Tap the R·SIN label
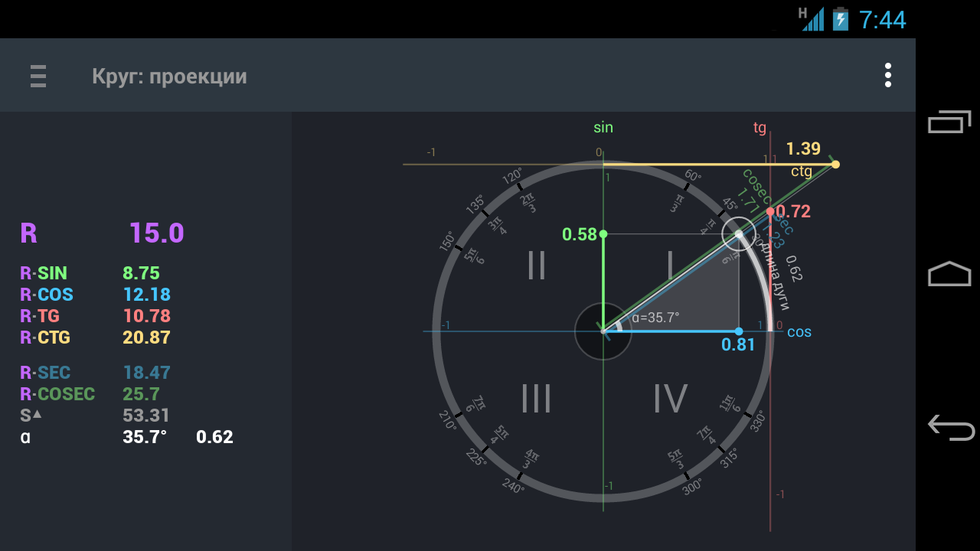This screenshot has width=980, height=551. tap(44, 273)
